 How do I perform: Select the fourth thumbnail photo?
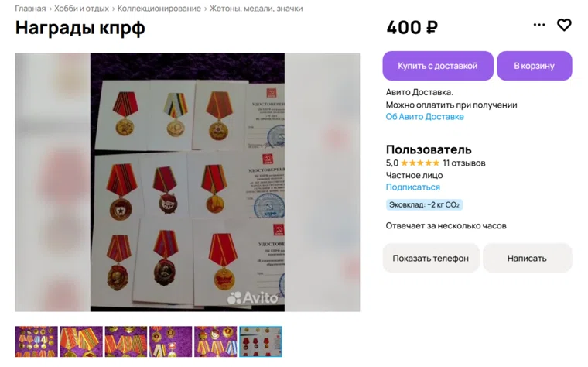pos(171,341)
